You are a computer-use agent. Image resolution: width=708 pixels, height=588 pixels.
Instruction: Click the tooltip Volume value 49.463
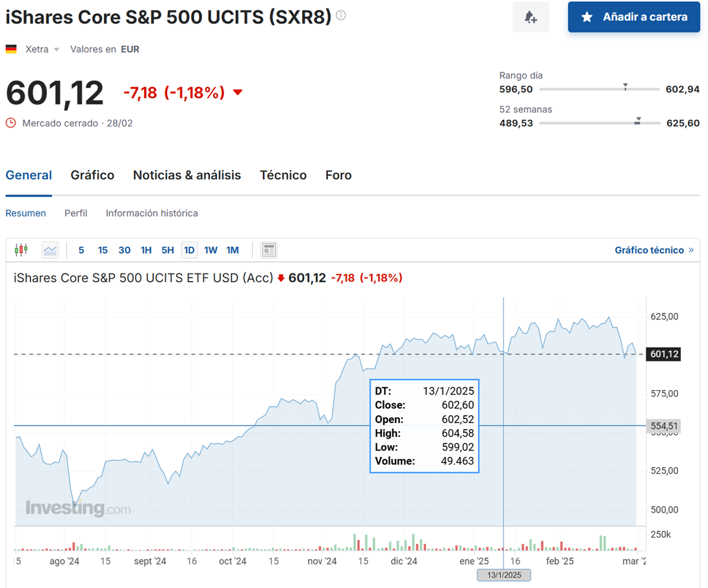[x=457, y=461]
